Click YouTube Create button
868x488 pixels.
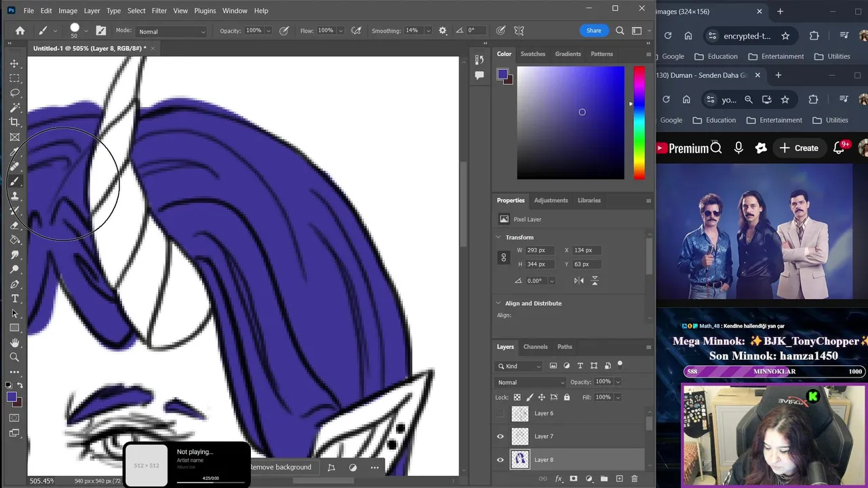coord(799,148)
